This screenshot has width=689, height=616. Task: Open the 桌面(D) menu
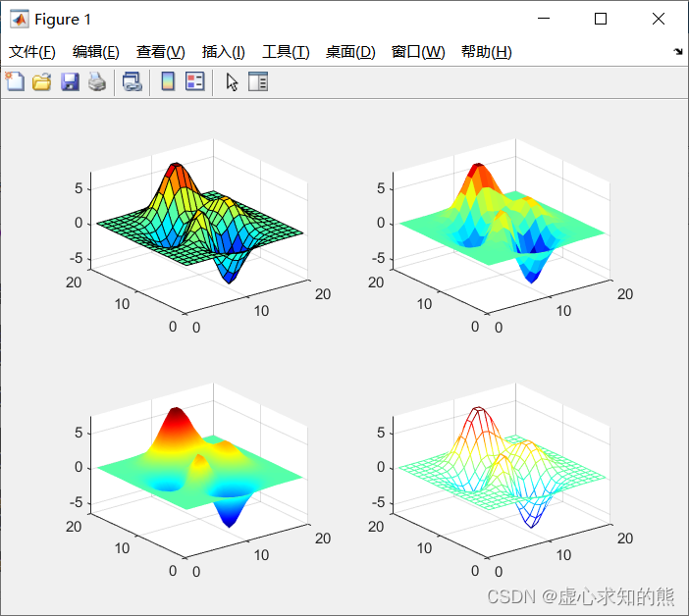click(350, 52)
